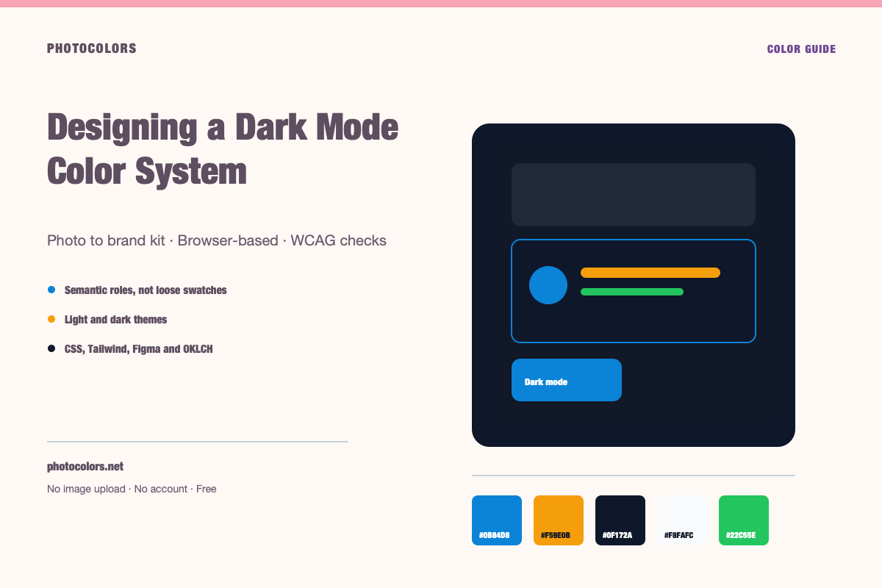Select the #F59E0B orange swatch
882x588 pixels.
click(x=559, y=520)
